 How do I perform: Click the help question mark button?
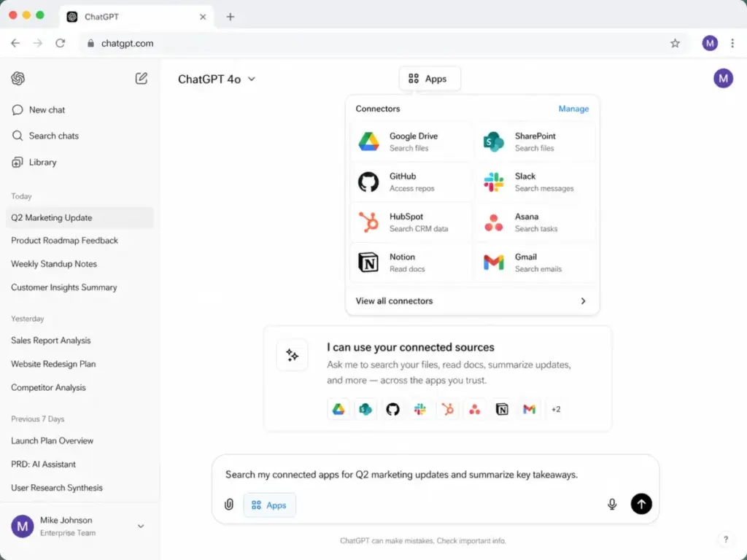[726, 540]
